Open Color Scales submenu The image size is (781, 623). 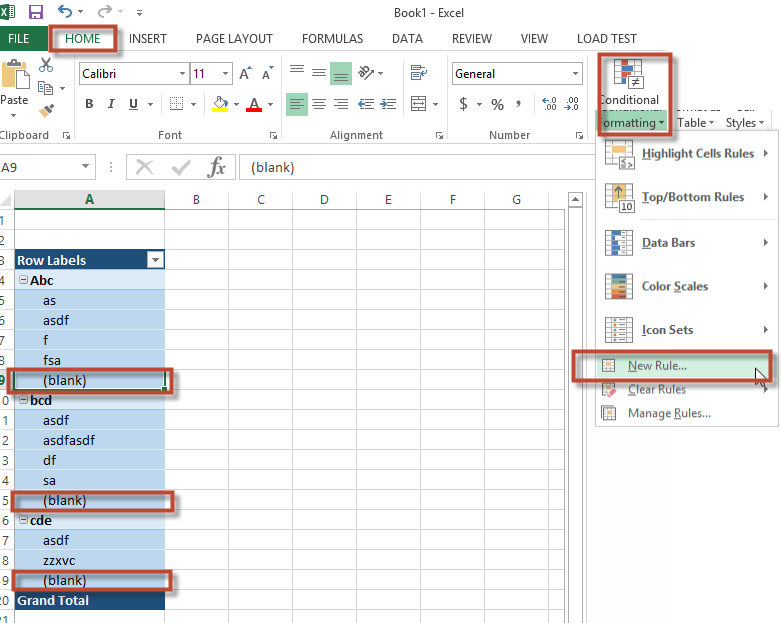point(687,286)
